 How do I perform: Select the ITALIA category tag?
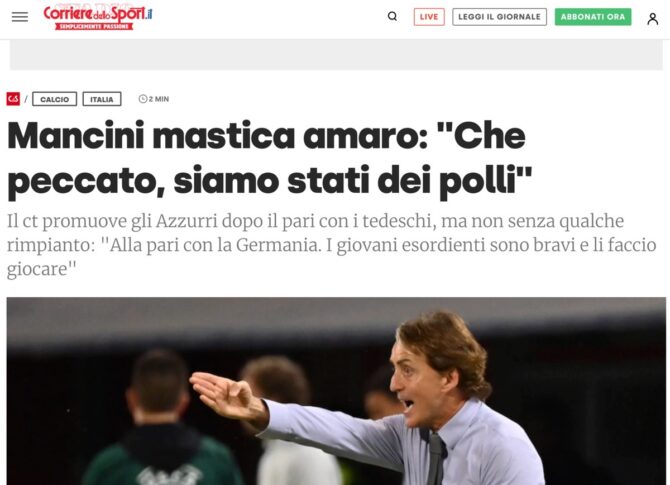point(102,99)
